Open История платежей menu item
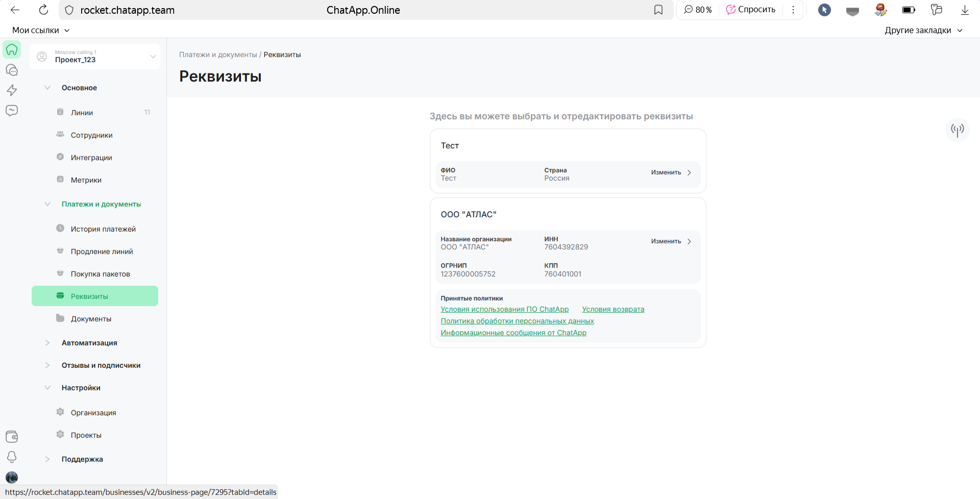This screenshot has width=980, height=499. [x=103, y=229]
